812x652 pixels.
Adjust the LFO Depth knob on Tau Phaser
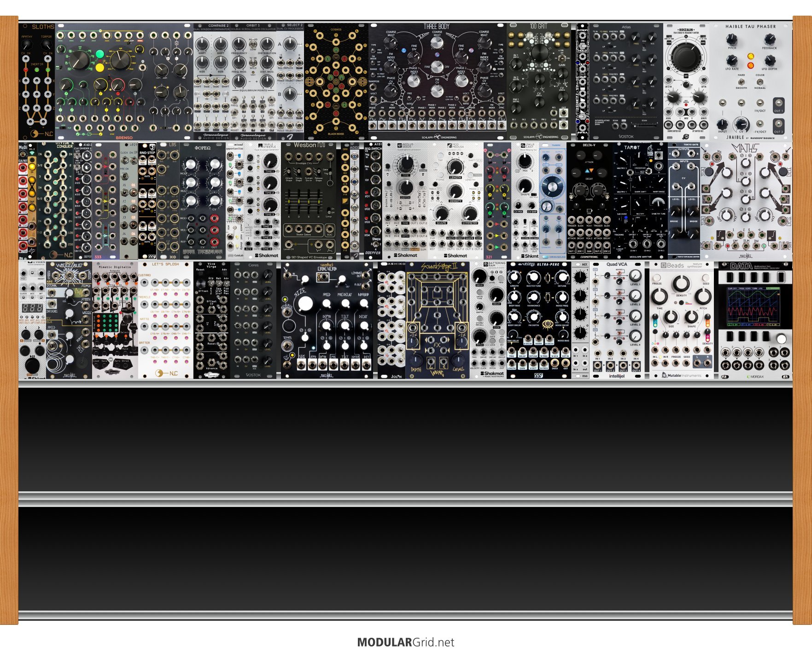pyautogui.click(x=770, y=61)
